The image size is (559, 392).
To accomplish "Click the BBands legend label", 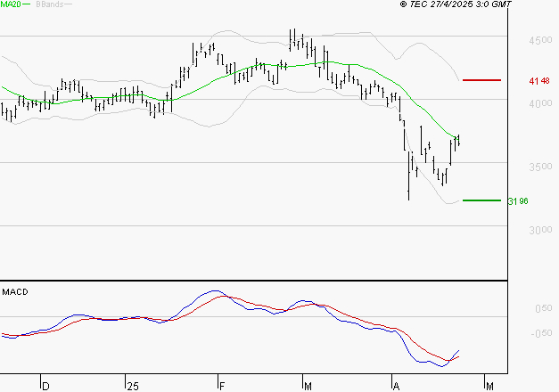I will (x=50, y=4).
